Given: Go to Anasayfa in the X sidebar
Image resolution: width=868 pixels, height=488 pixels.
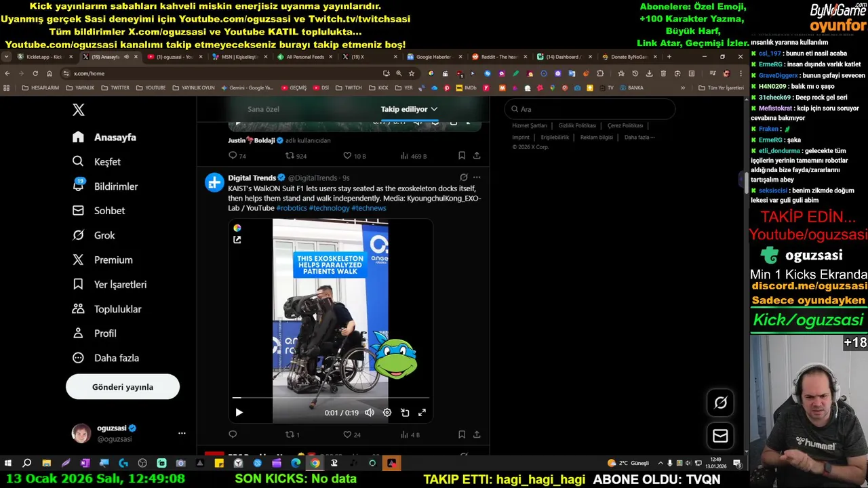Looking at the screenshot, I should click(104, 137).
